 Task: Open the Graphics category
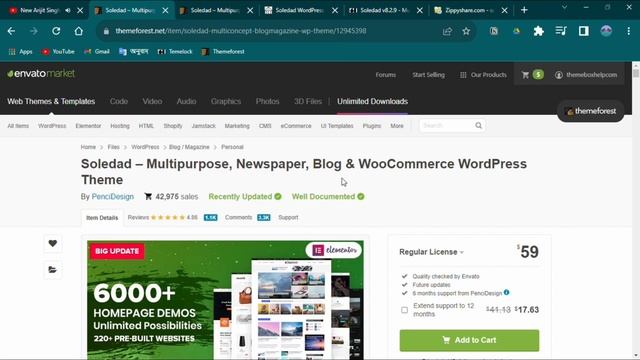[x=226, y=102]
